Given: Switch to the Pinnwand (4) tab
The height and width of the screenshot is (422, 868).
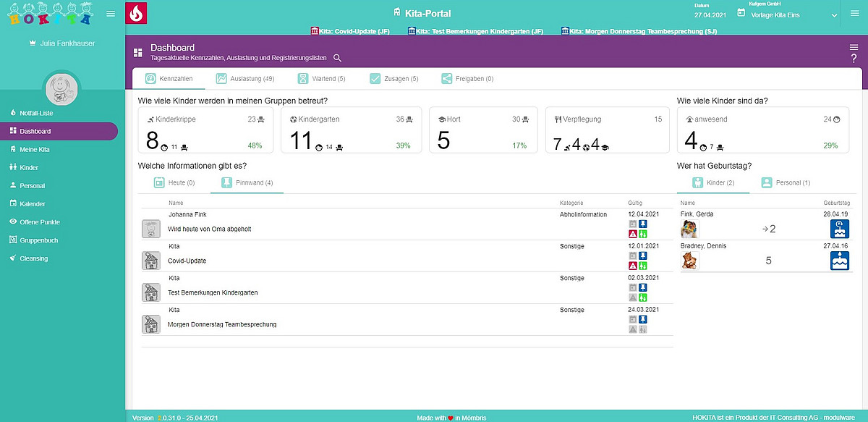Looking at the screenshot, I should point(247,183).
